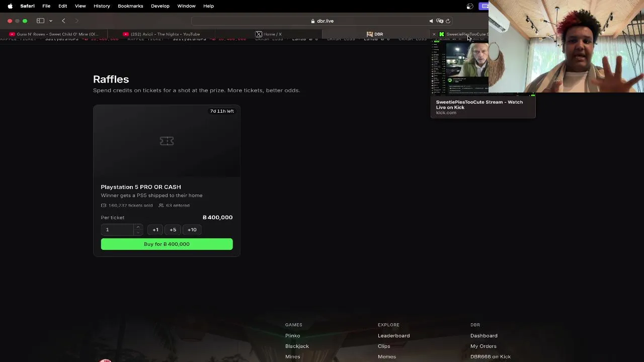
Task: Open the File menu
Action: (x=46, y=6)
